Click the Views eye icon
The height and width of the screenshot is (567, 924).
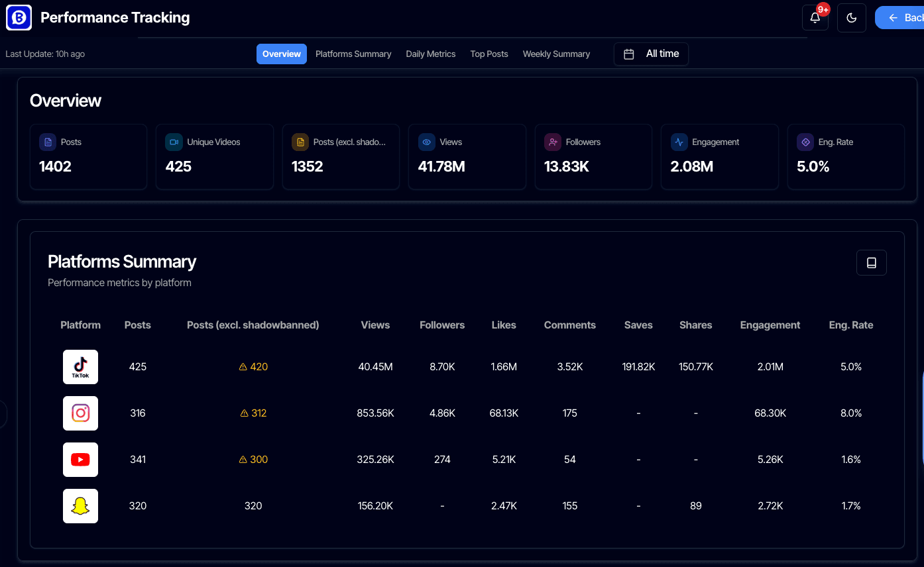[x=427, y=142]
